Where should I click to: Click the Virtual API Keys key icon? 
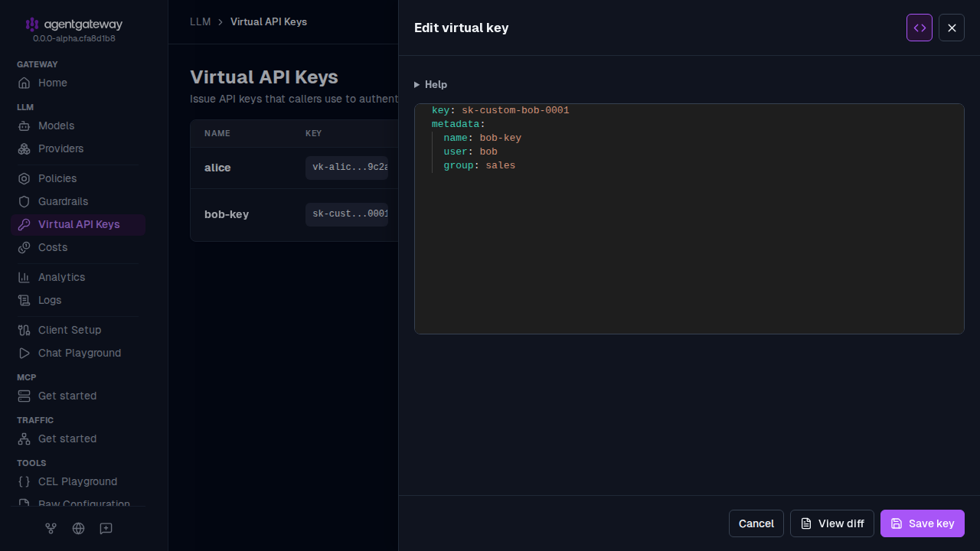(24, 224)
